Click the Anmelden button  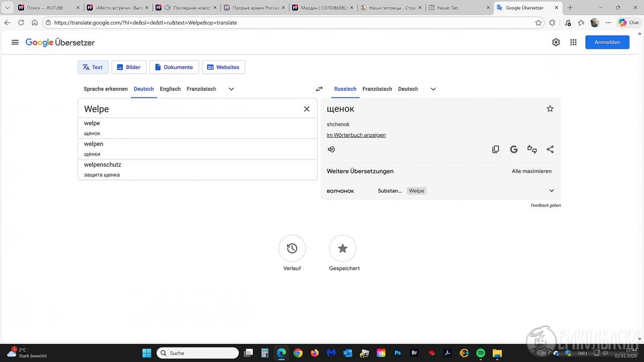coord(607,42)
